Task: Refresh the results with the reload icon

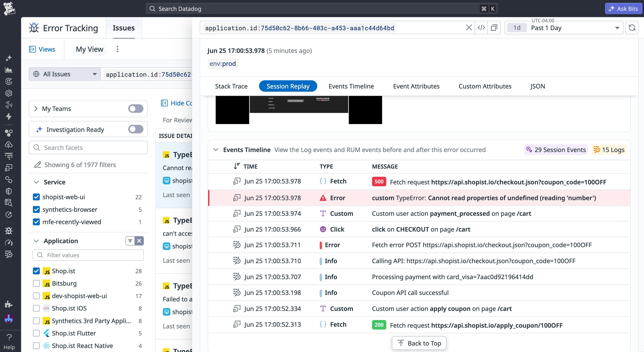Action: [x=632, y=28]
